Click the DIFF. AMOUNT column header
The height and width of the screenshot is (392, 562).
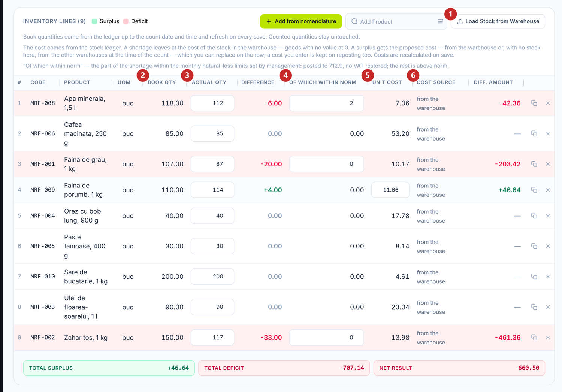click(493, 82)
